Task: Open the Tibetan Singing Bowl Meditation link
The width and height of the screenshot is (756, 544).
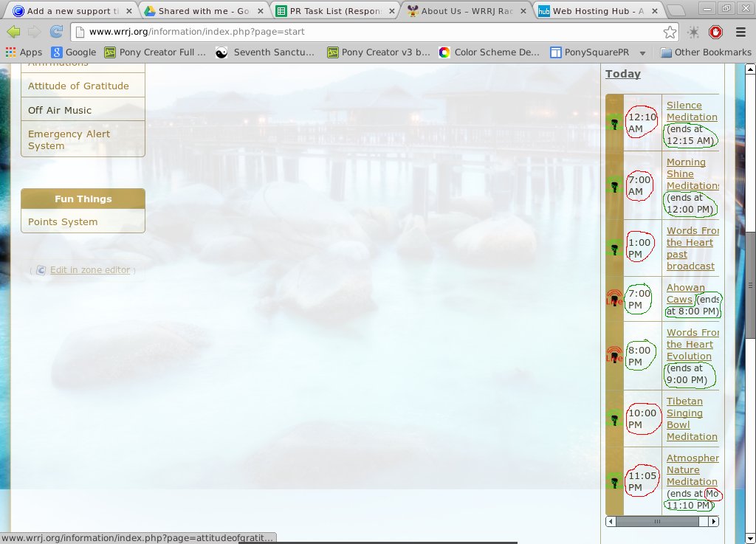Action: click(691, 419)
